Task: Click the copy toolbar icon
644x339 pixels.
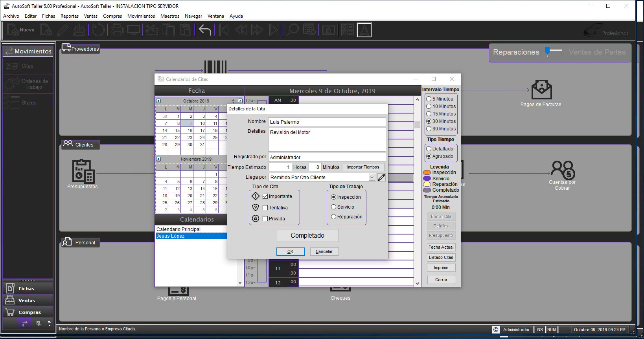Action: [168, 30]
